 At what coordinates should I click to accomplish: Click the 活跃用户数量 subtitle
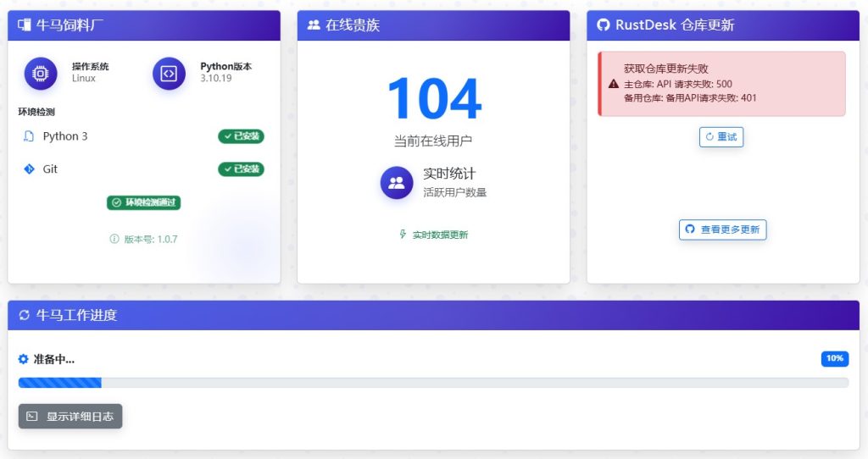[455, 192]
